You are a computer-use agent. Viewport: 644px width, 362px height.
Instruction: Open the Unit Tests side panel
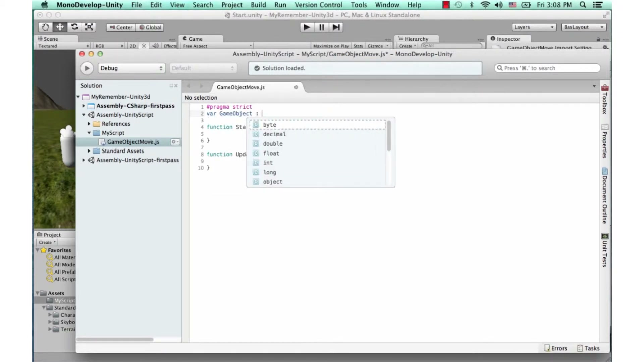604,250
